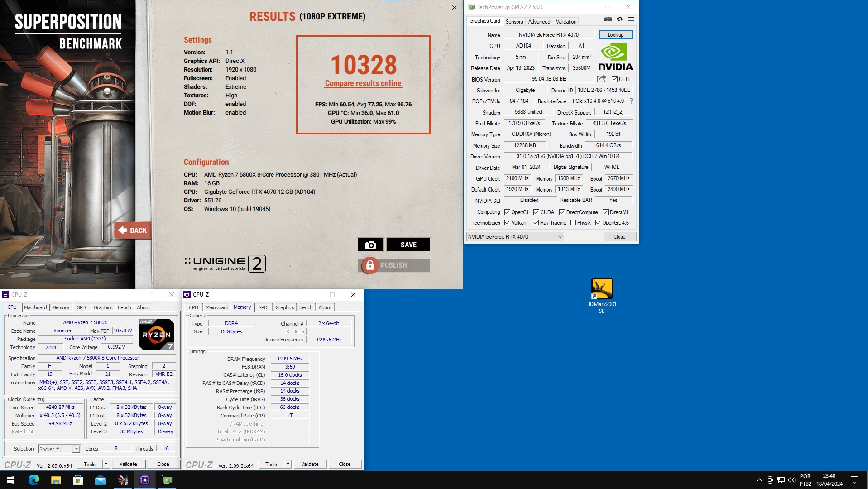Click the Lookup button in GPU-Z
The height and width of the screenshot is (489, 868).
pos(615,35)
